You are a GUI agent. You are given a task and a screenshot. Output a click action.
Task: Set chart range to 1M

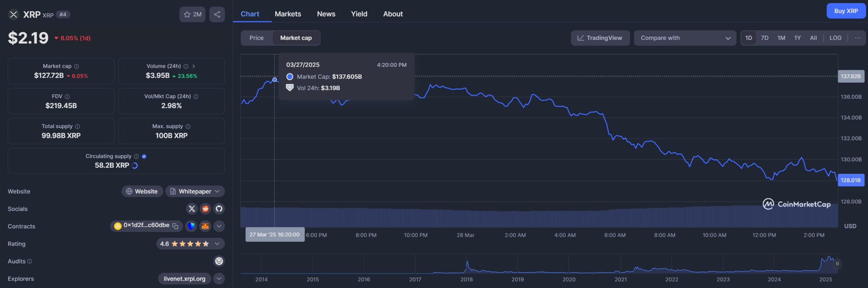[x=781, y=38]
